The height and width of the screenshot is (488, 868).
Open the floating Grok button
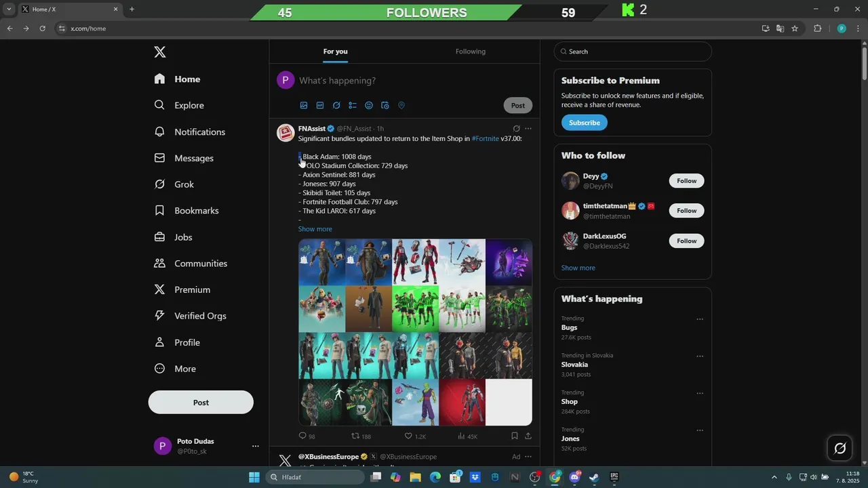click(840, 448)
